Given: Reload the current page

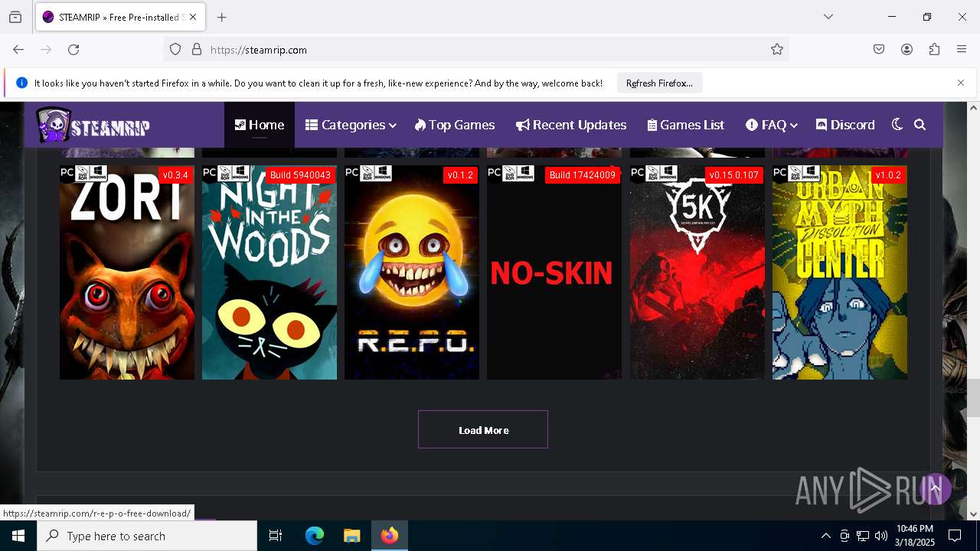Looking at the screenshot, I should 73,50.
